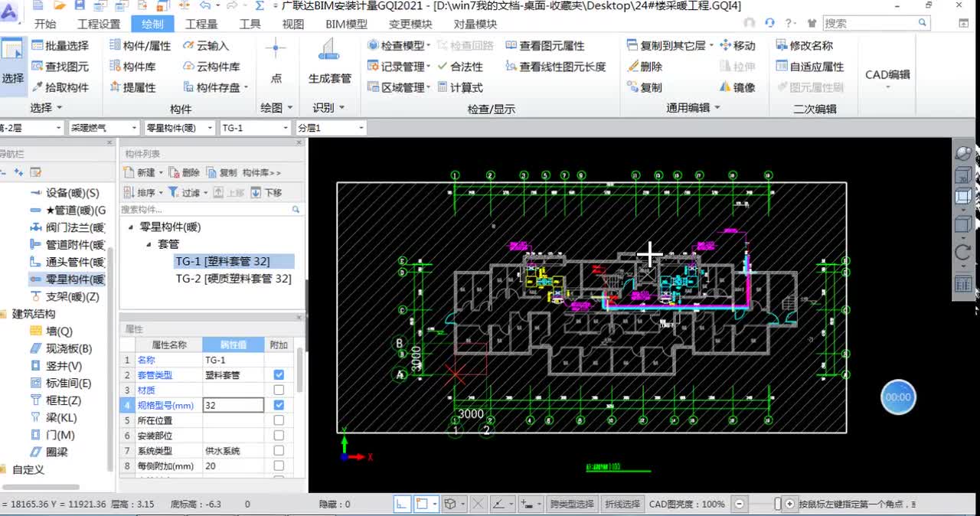Click 查看线性图元长度 view linear length
Screen dimensions: 980x516
[x=556, y=67]
